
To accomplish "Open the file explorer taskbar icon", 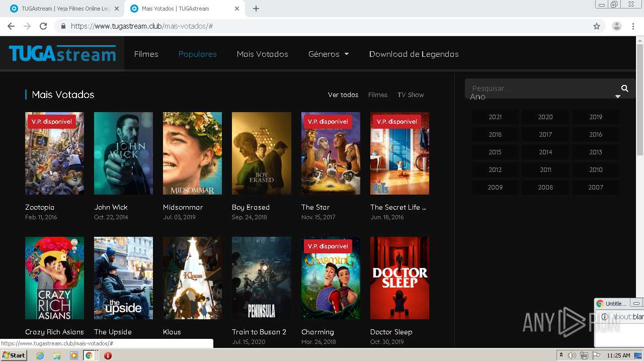I will pyautogui.click(x=57, y=355).
